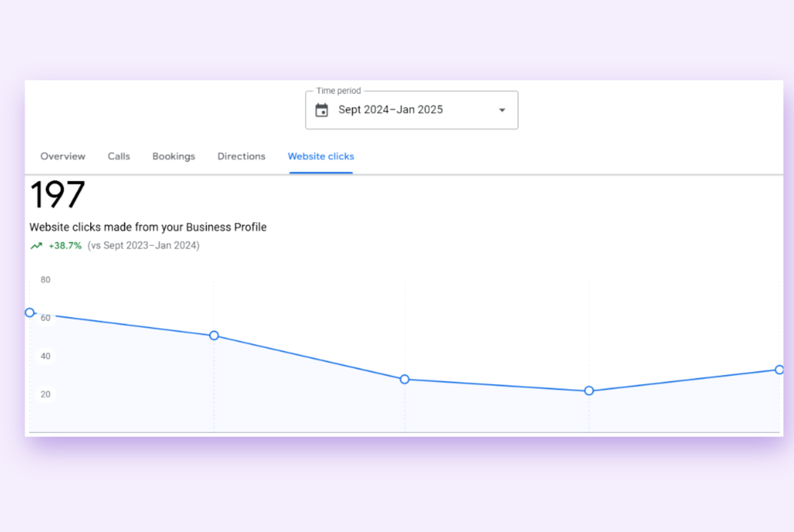The height and width of the screenshot is (532, 794).
Task: Click the data point in chart middle
Action: [404, 379]
